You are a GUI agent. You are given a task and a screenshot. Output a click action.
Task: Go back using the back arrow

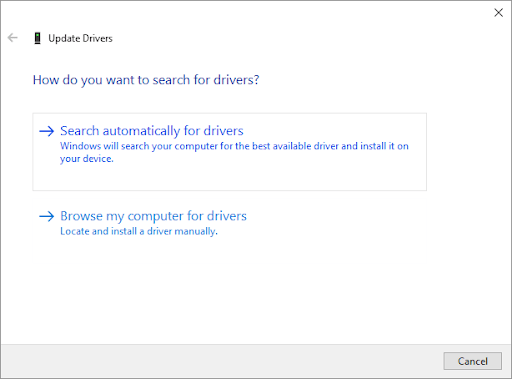13,38
